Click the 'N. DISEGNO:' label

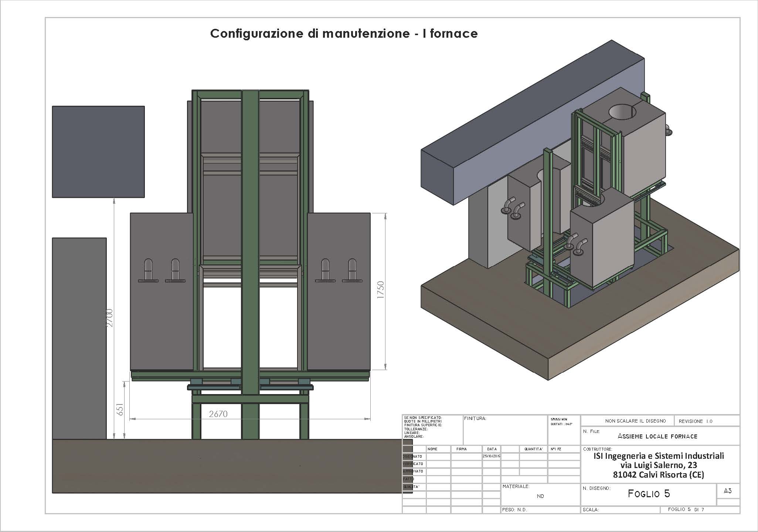click(596, 488)
